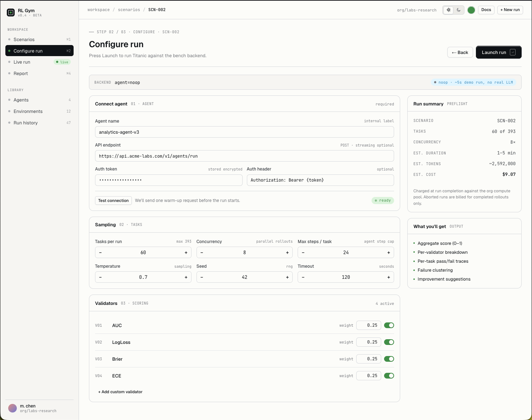Open the green user avatar in header

point(471,10)
